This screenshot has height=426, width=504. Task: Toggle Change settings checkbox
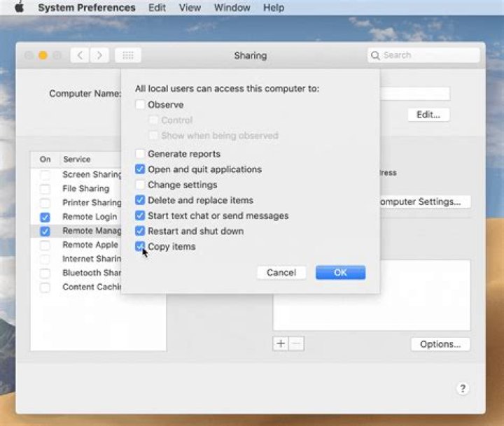point(141,185)
